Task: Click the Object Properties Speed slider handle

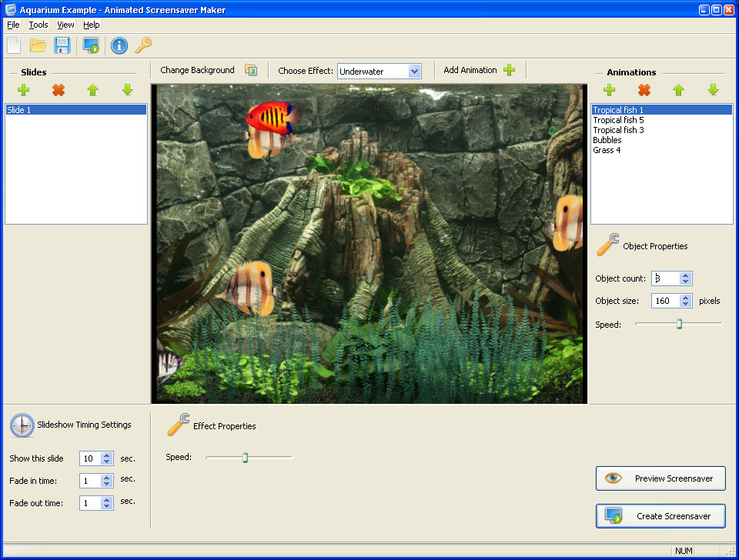Action: coord(679,324)
